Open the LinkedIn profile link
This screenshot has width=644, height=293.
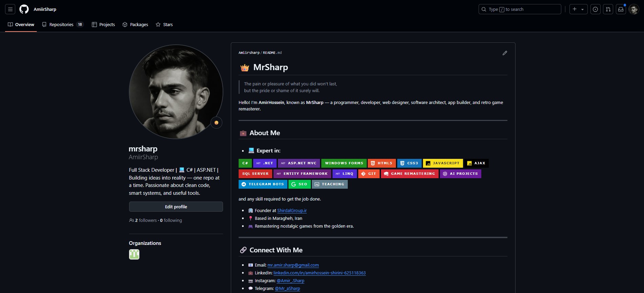pos(319,273)
